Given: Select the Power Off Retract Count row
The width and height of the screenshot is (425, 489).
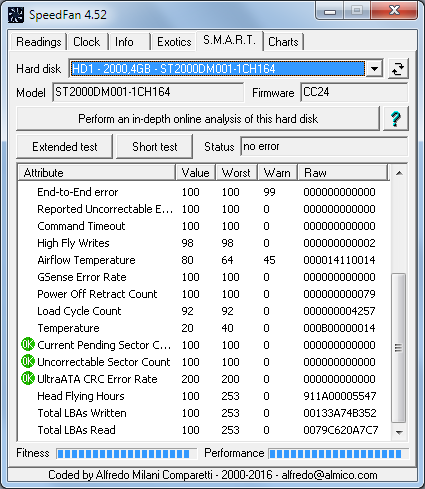Looking at the screenshot, I should click(203, 294).
